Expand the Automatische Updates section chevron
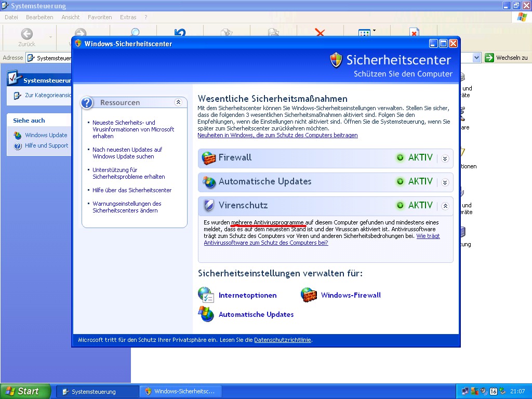Screen dimensions: 532x399 pyautogui.click(x=445, y=182)
